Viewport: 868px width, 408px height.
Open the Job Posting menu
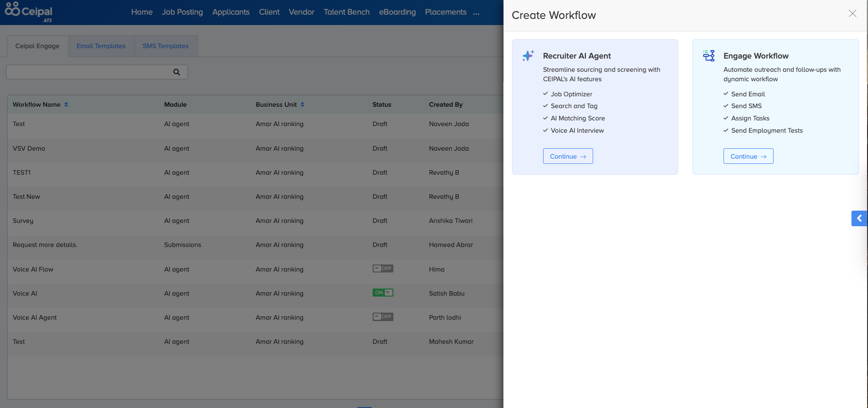click(x=182, y=12)
